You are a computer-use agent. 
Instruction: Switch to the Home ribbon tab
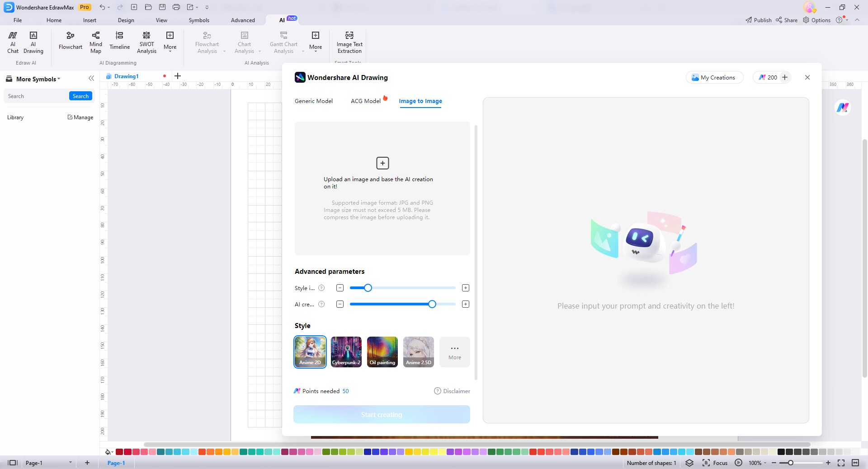pos(54,20)
